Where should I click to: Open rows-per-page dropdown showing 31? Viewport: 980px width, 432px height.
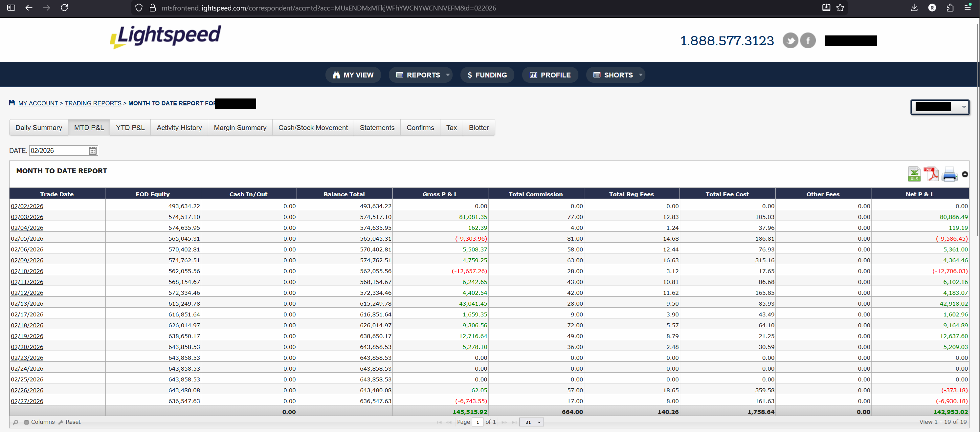click(x=531, y=422)
